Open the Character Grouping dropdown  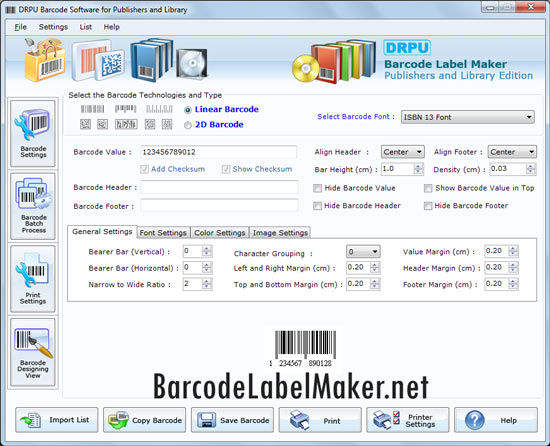click(363, 251)
